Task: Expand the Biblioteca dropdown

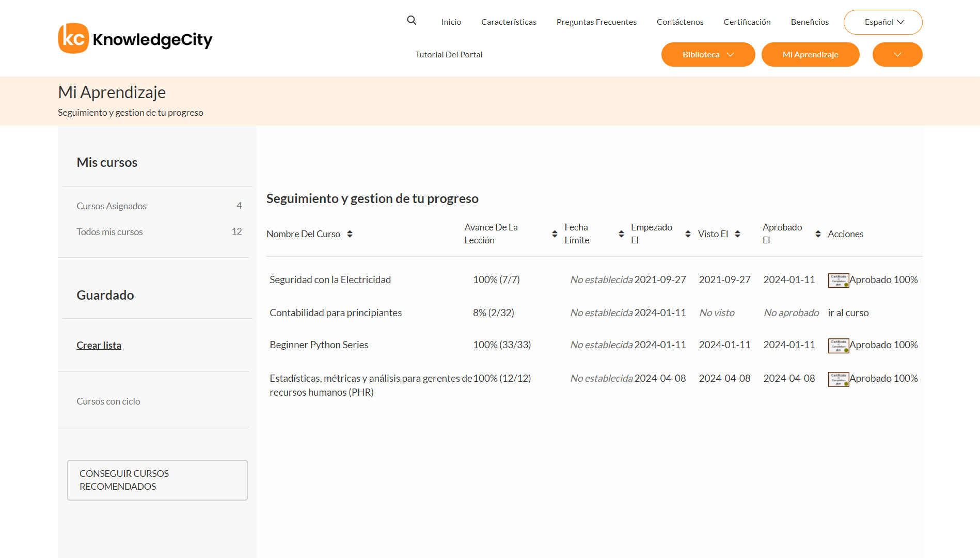Action: [x=708, y=55]
